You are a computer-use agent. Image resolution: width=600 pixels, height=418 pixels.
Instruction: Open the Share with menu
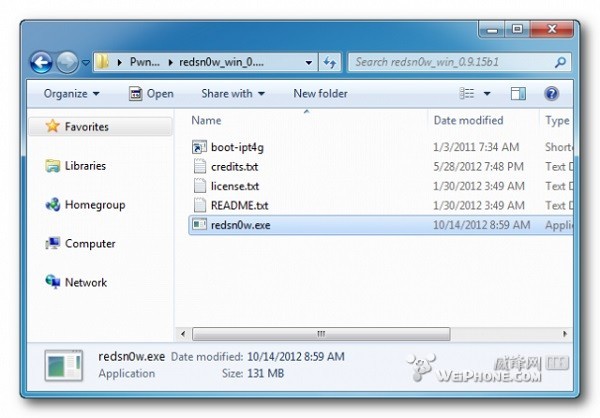[233, 94]
